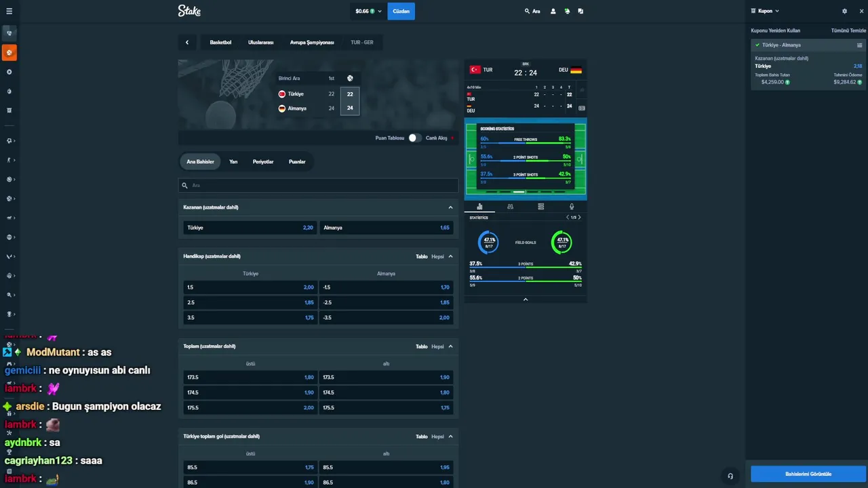The image size is (868, 488).
Task: Click the play-circle icon in sidebar
Action: pyautogui.click(x=9, y=72)
